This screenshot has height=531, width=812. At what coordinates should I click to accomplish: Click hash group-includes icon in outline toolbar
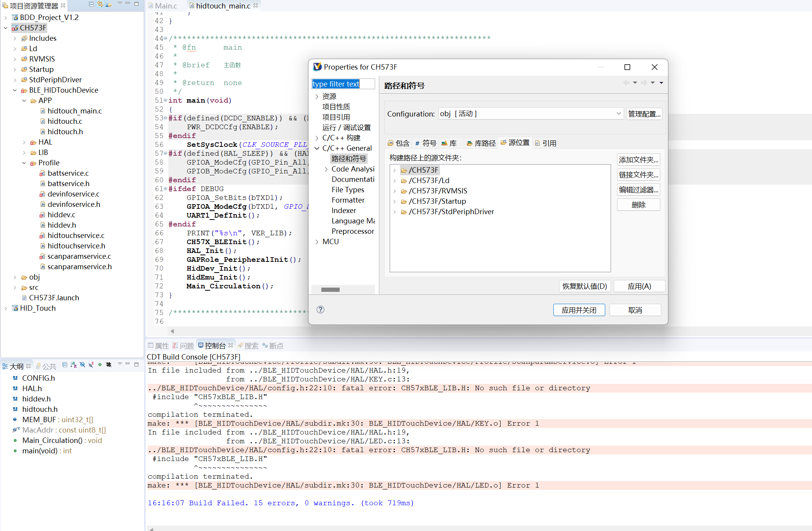click(x=109, y=365)
